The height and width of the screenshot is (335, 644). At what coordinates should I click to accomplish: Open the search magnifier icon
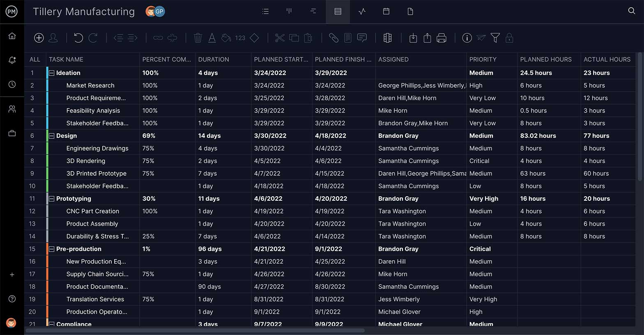point(631,11)
